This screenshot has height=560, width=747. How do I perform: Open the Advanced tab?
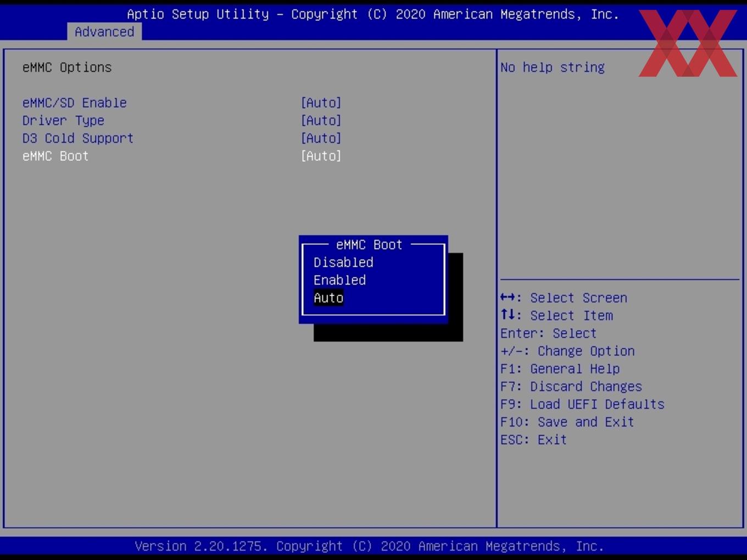pos(104,32)
